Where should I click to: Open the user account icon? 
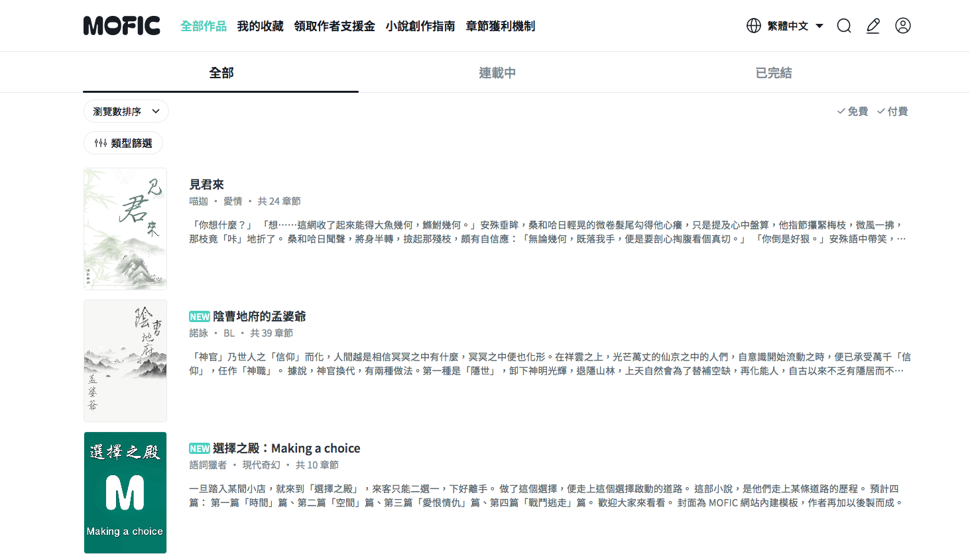point(903,26)
